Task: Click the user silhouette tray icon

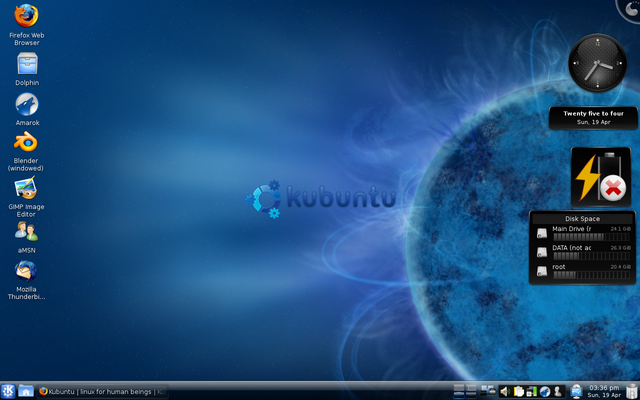Action: coord(558,391)
